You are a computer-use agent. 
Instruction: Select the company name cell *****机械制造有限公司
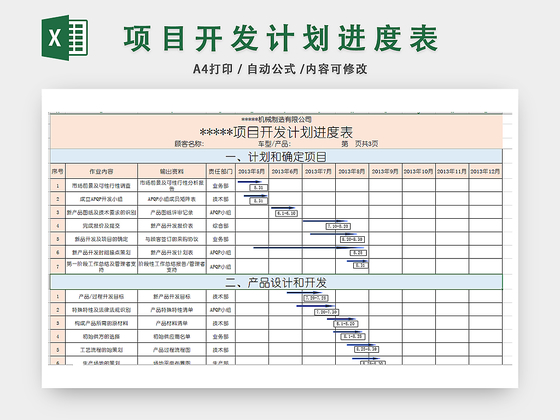(x=276, y=119)
